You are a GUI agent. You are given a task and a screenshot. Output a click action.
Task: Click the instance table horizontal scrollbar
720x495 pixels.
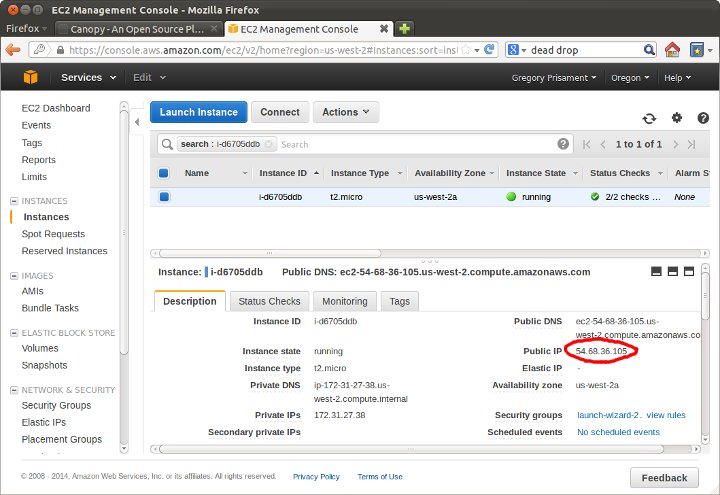(x=270, y=253)
